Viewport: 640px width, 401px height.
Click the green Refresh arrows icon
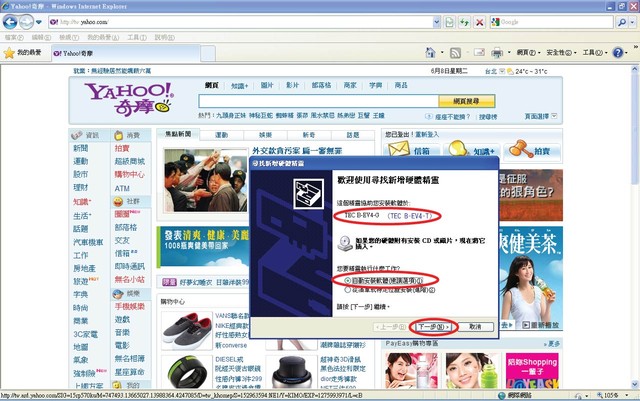[x=464, y=22]
